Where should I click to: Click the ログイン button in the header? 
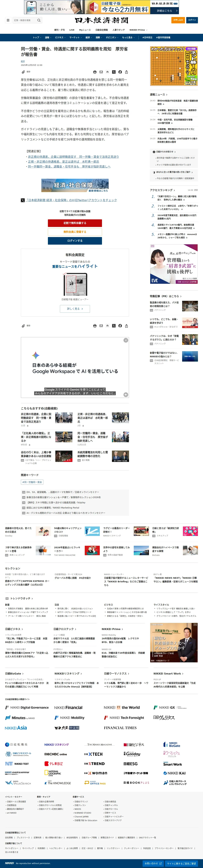(192, 20)
